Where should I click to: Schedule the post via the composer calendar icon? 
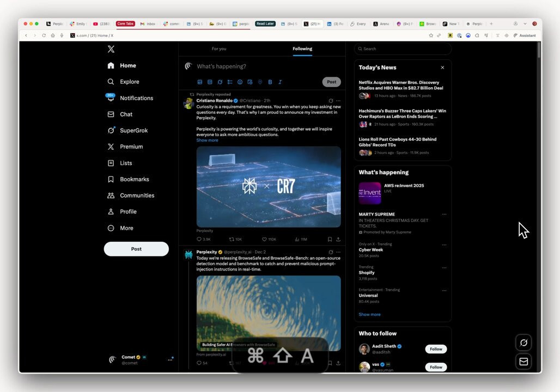tap(250, 82)
